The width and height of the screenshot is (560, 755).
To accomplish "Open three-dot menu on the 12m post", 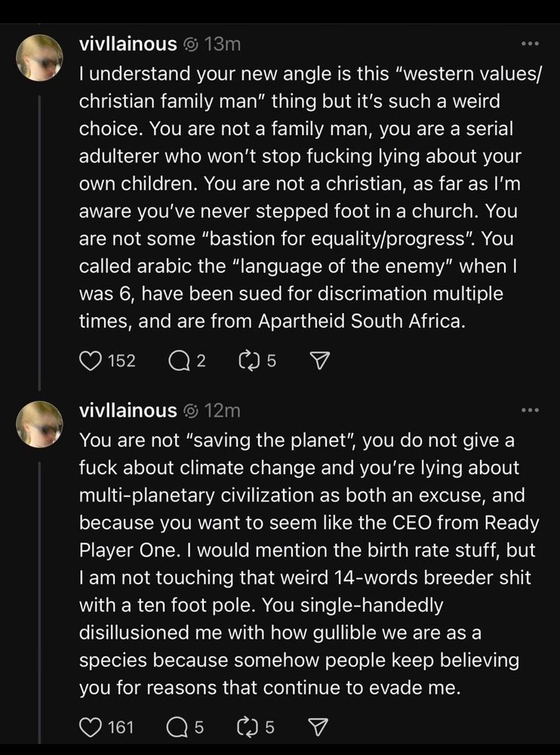I will coord(531,410).
